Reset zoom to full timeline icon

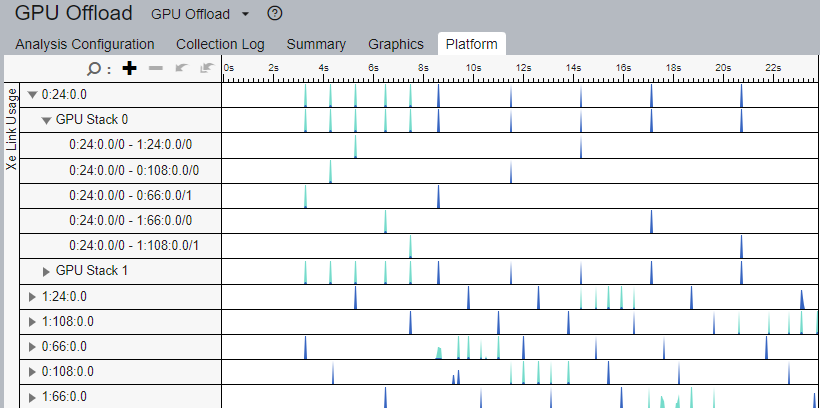pyautogui.click(x=208, y=68)
